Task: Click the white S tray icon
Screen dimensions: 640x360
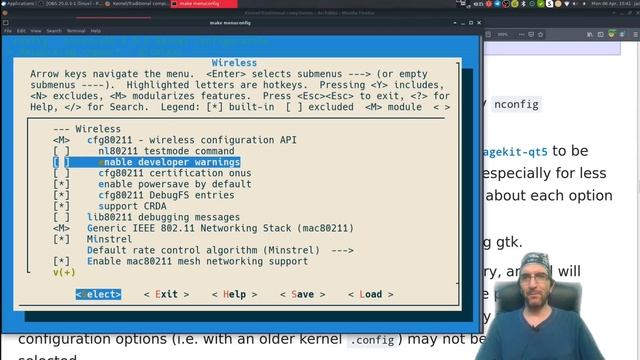Action: (x=549, y=4)
